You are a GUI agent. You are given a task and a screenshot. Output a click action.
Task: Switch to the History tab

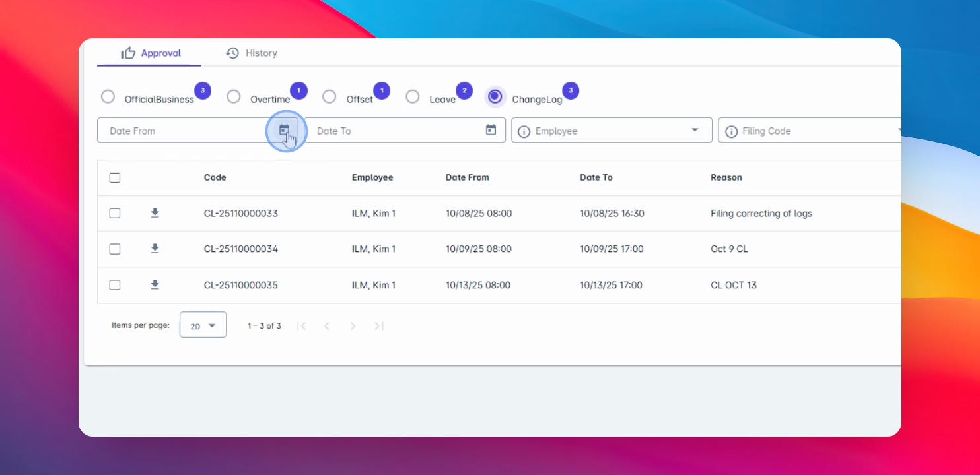pos(252,53)
